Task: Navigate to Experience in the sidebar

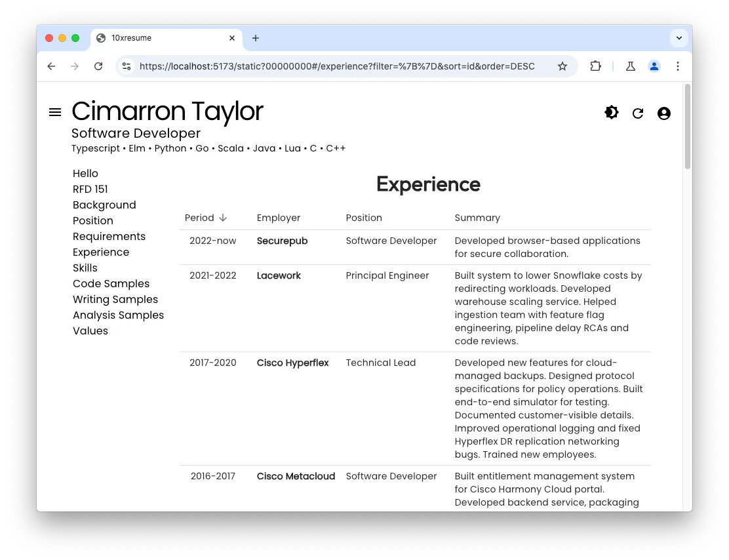Action: coord(101,252)
